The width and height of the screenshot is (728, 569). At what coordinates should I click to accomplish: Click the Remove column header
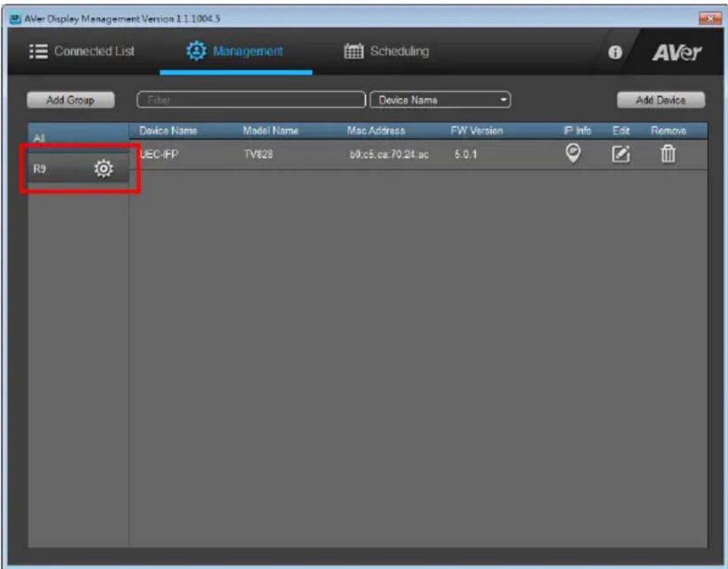click(x=668, y=131)
